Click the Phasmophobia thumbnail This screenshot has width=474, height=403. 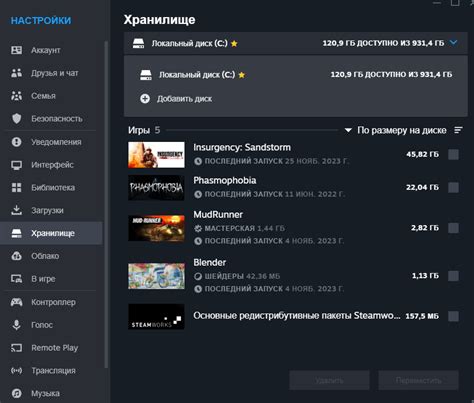pyautogui.click(x=156, y=188)
